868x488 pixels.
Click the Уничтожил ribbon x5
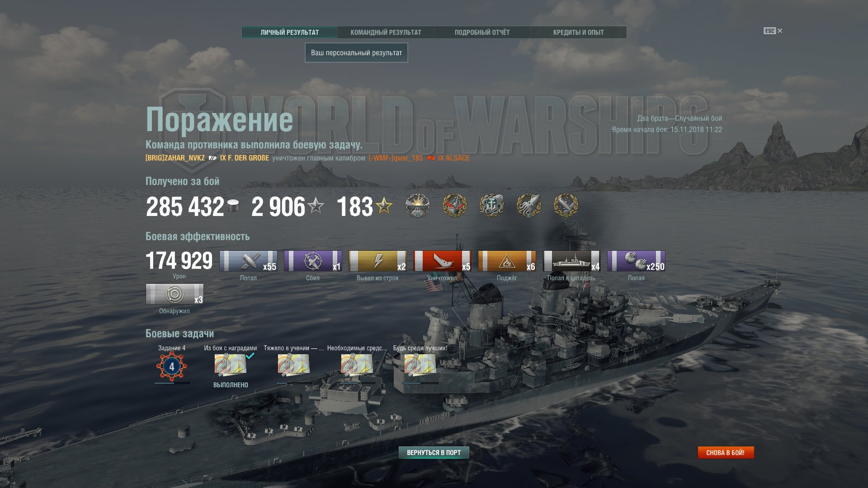[442, 261]
